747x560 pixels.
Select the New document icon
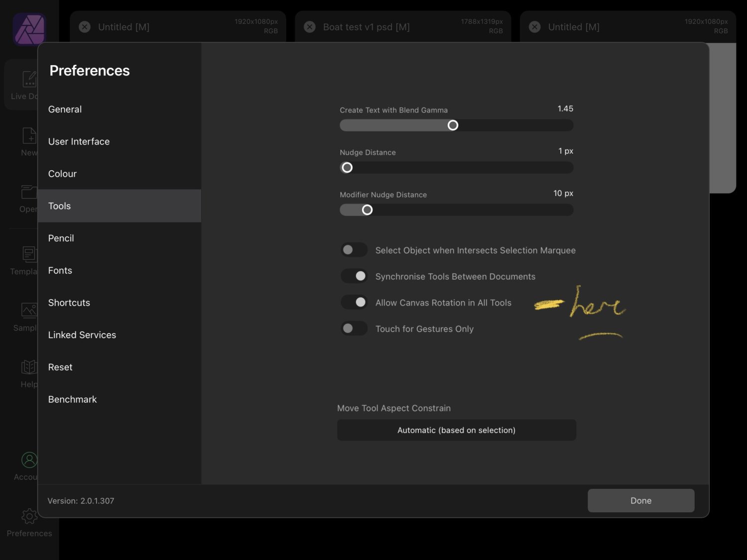(x=28, y=135)
